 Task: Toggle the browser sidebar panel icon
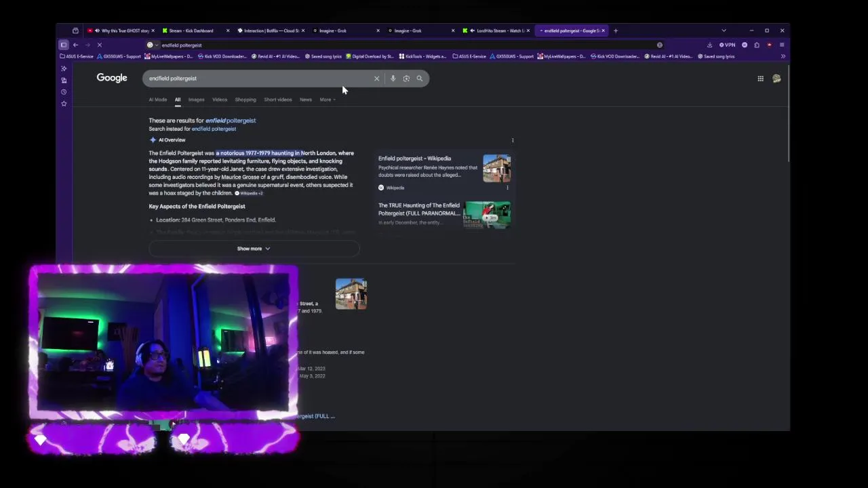click(64, 45)
